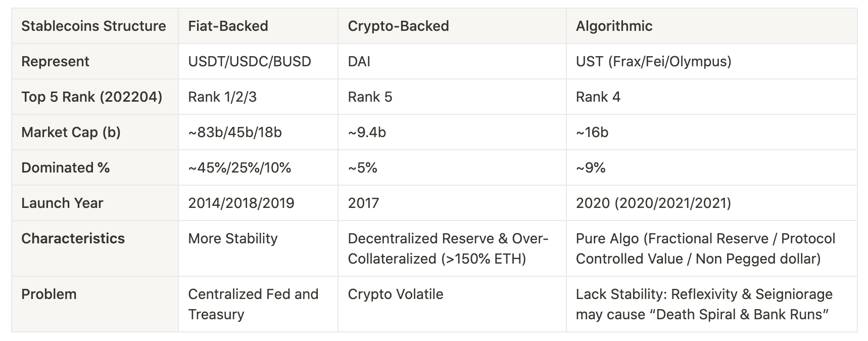
Task: Click the USDT/USDC/BUSD cell
Action: tap(258, 61)
